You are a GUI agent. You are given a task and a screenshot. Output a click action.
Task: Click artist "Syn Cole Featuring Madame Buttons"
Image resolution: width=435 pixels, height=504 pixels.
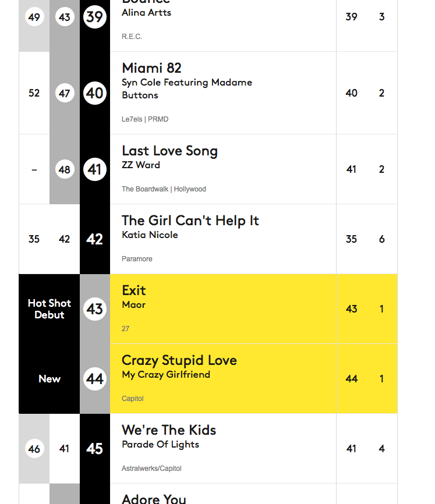(186, 88)
